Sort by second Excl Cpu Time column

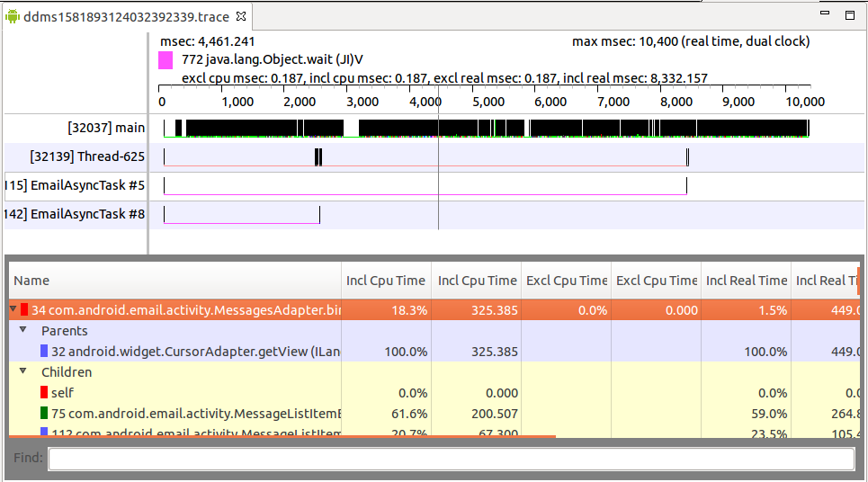pyautogui.click(x=657, y=281)
